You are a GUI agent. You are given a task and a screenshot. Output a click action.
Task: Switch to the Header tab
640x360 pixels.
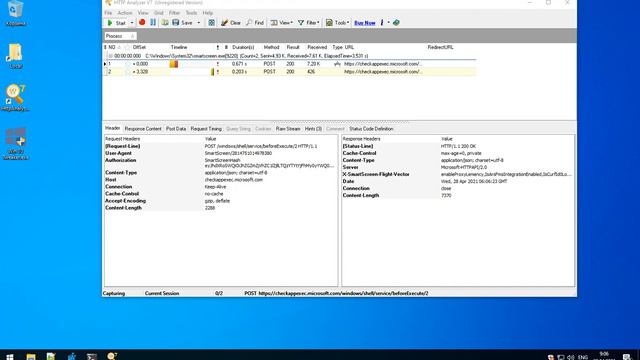(x=113, y=128)
